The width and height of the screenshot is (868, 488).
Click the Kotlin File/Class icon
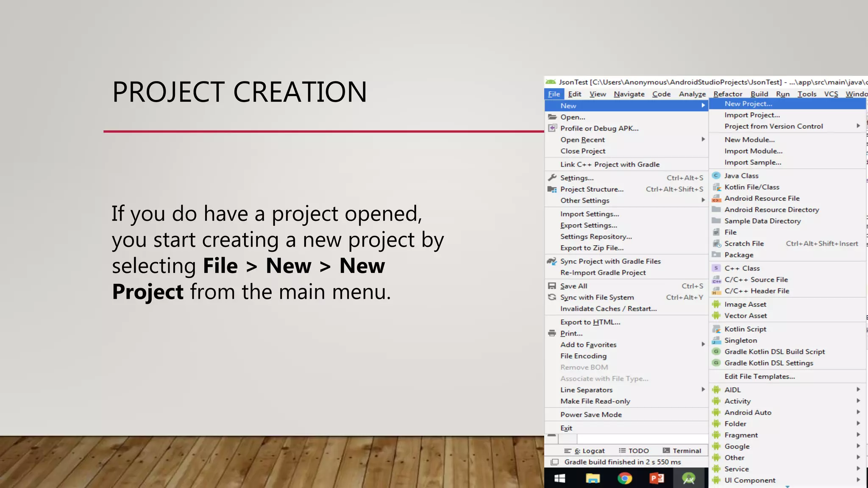point(716,187)
